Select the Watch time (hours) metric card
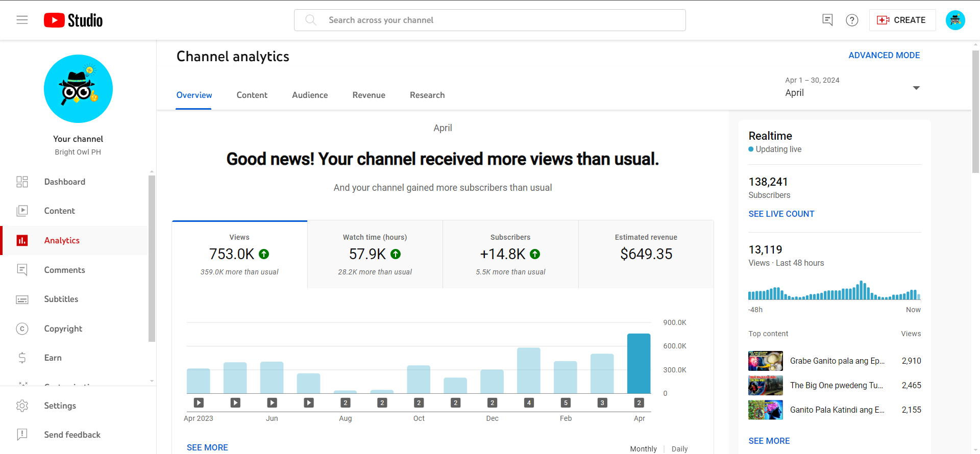The width and height of the screenshot is (980, 454). click(375, 255)
